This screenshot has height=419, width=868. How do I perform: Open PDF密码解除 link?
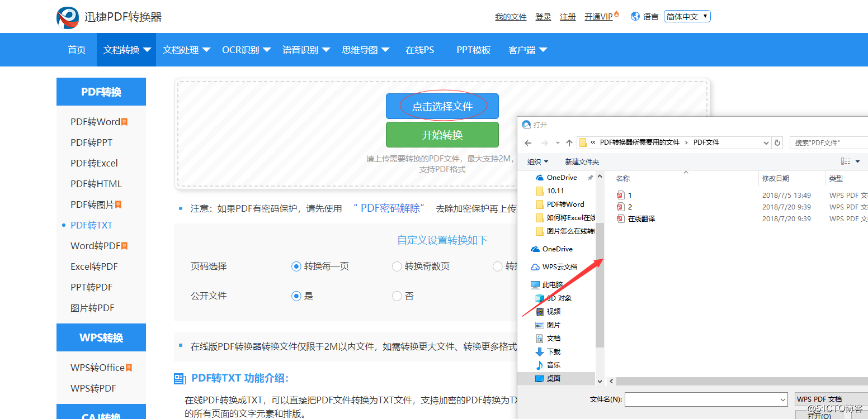(x=390, y=208)
